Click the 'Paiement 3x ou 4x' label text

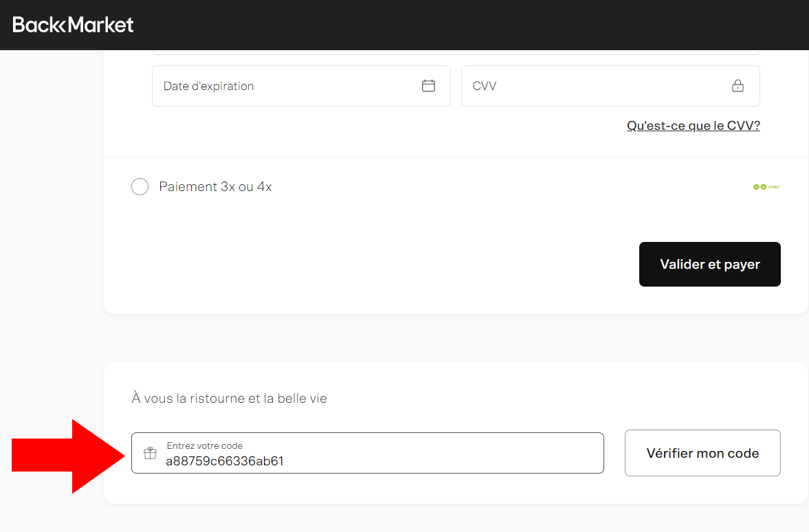215,187
